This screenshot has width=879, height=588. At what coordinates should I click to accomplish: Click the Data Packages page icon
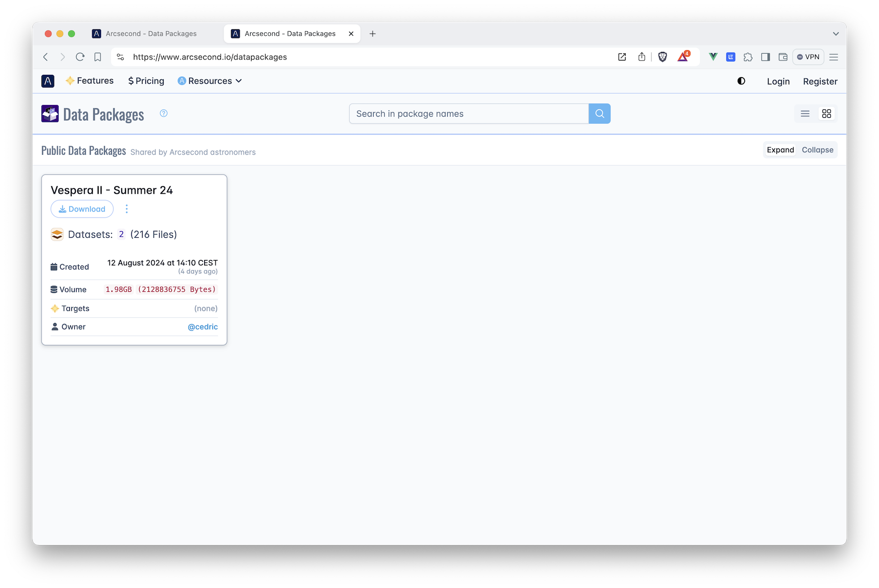pos(49,113)
